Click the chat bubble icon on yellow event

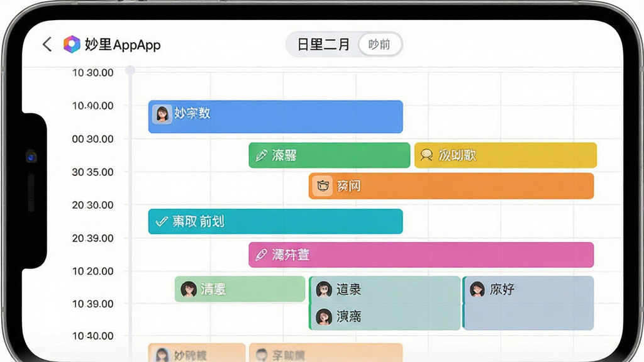tap(426, 155)
